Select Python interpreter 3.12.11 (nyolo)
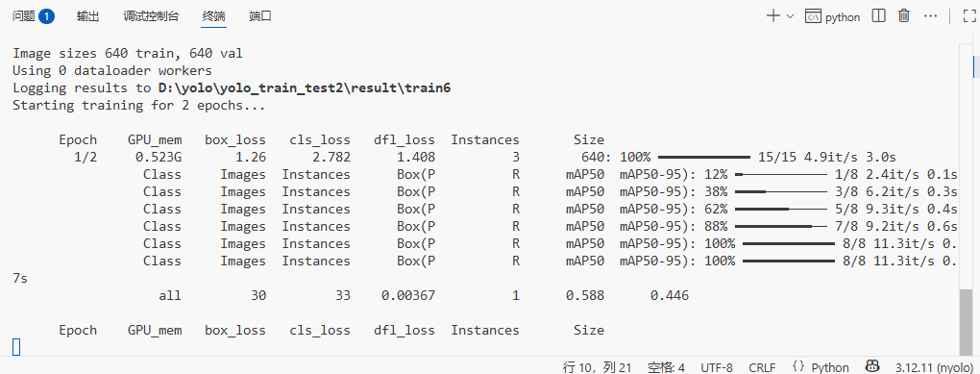Viewport: 980px width, 374px height. (x=935, y=367)
